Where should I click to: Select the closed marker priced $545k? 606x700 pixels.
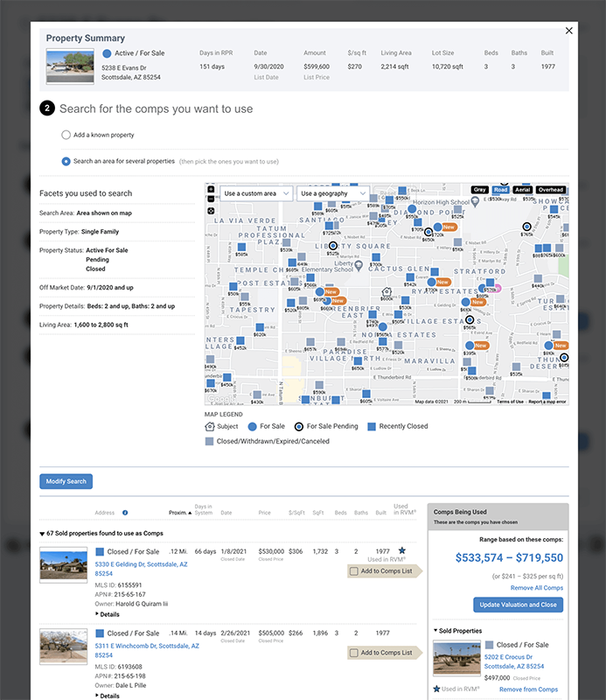click(x=554, y=209)
